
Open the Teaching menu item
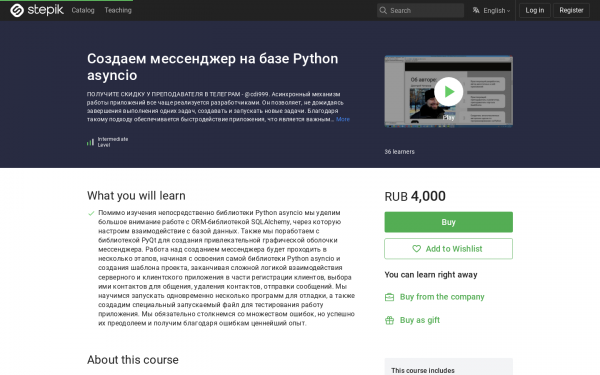click(118, 10)
